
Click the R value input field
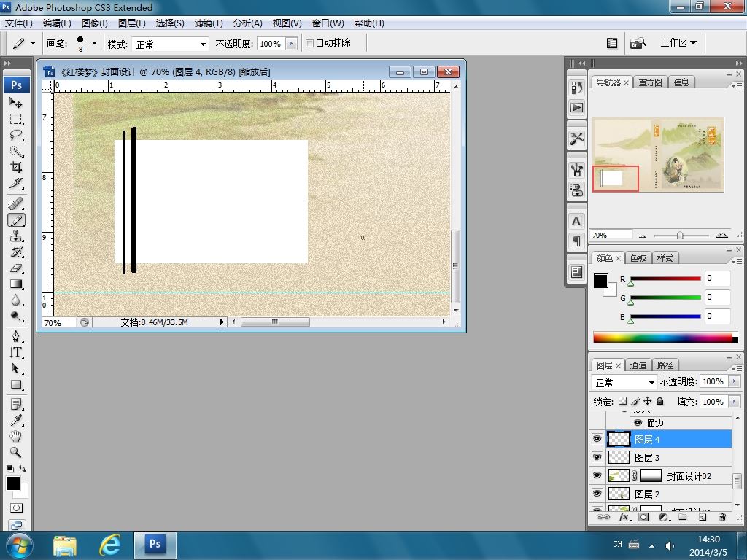pos(717,278)
